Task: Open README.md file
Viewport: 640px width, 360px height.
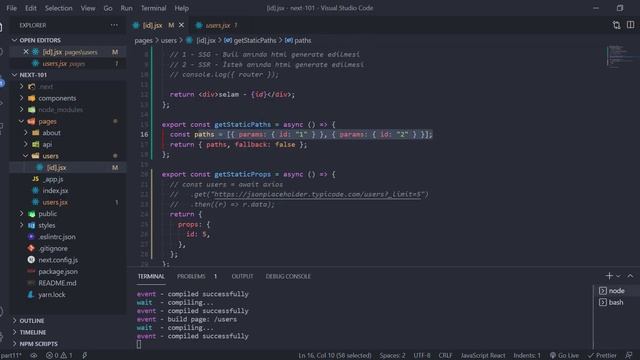Action: tap(57, 283)
